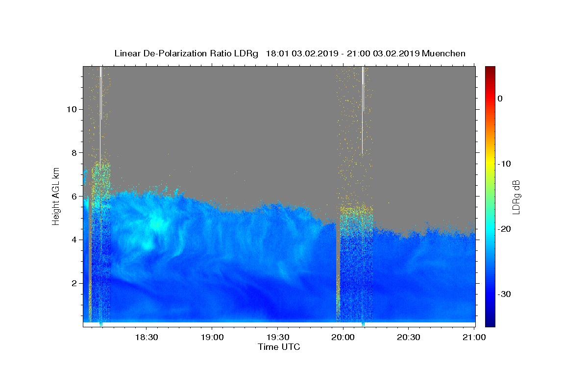
Task: Click the plot title 'Linear De-Polarization Ratio LDRg'
Action: pyautogui.click(x=186, y=53)
